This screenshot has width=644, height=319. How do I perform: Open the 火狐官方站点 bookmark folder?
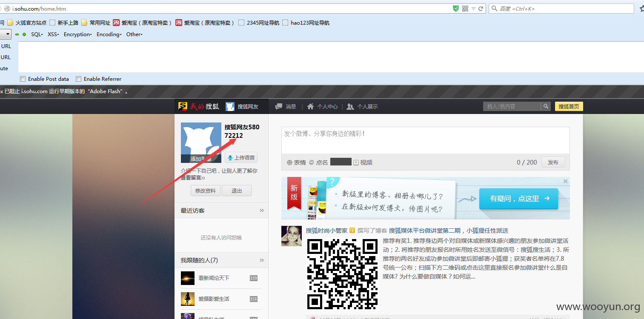tap(26, 23)
